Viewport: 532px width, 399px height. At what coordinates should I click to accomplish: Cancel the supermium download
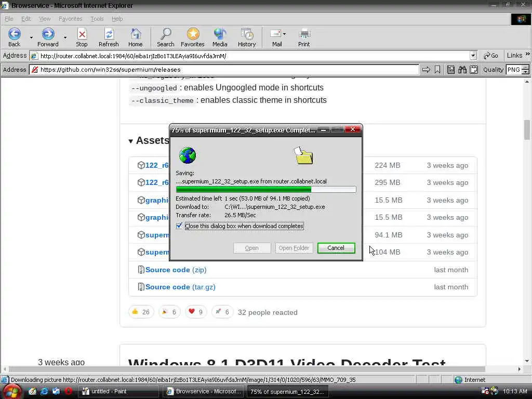[x=336, y=248]
